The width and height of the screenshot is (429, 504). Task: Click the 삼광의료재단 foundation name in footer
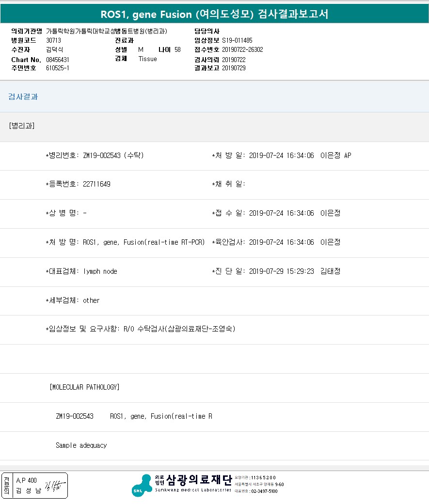(199, 480)
